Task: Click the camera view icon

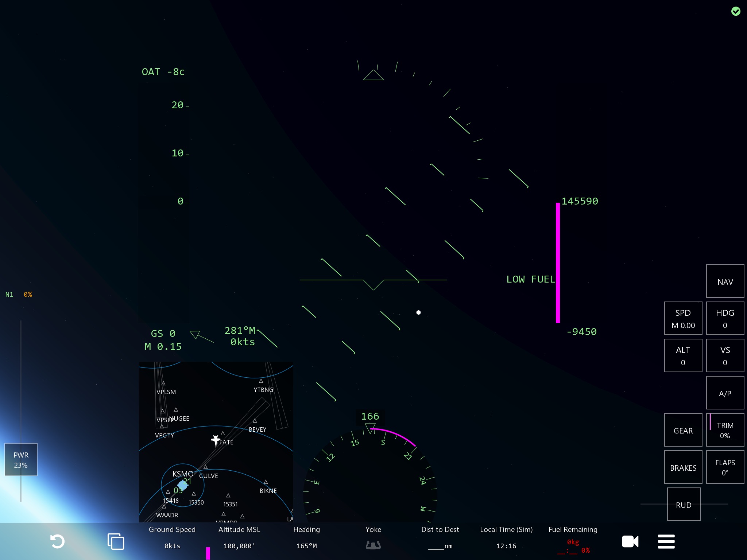Action: 630,541
